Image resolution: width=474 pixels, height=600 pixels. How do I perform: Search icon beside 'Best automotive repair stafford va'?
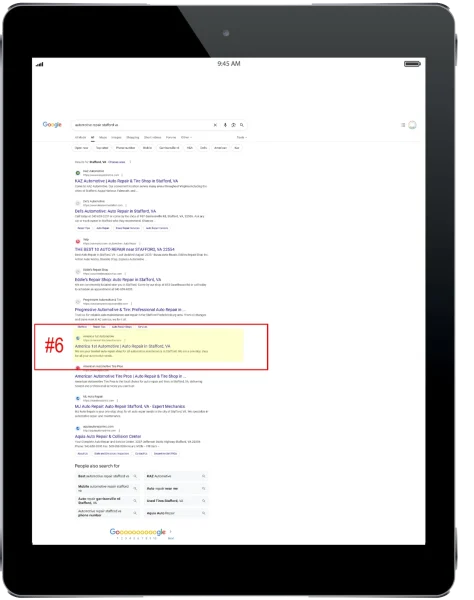[x=135, y=476]
